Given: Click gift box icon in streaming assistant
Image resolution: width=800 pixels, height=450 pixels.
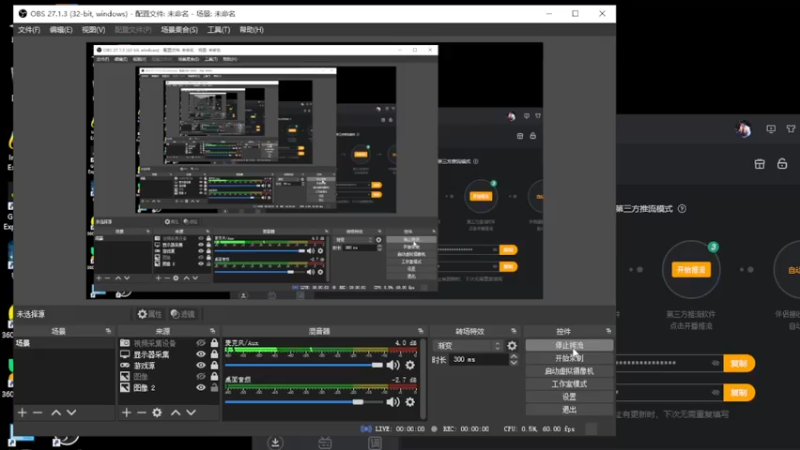Looking at the screenshot, I should [760, 164].
